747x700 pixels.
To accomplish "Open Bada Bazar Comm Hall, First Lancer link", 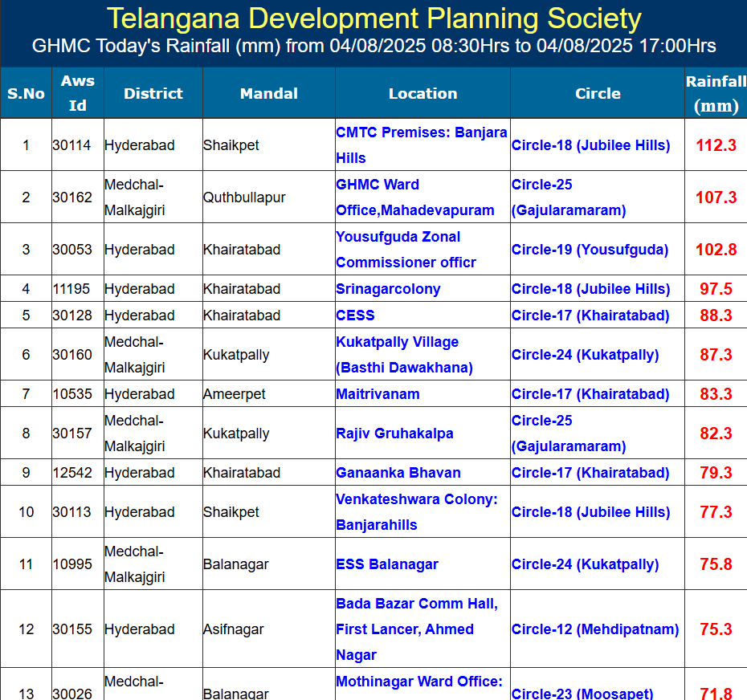I will click(x=417, y=629).
